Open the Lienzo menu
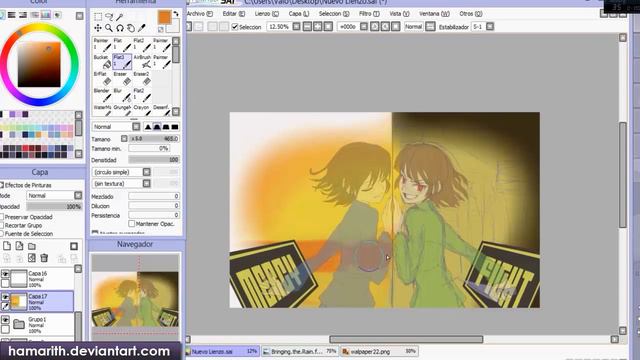Image resolution: width=640 pixels, height=360 pixels. click(x=267, y=14)
